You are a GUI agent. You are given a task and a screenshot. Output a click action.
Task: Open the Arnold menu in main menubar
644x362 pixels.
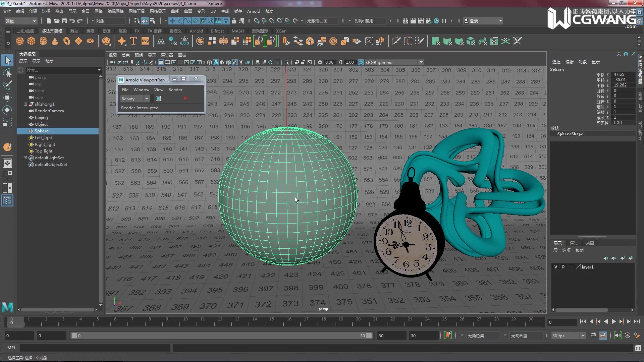coord(254,11)
